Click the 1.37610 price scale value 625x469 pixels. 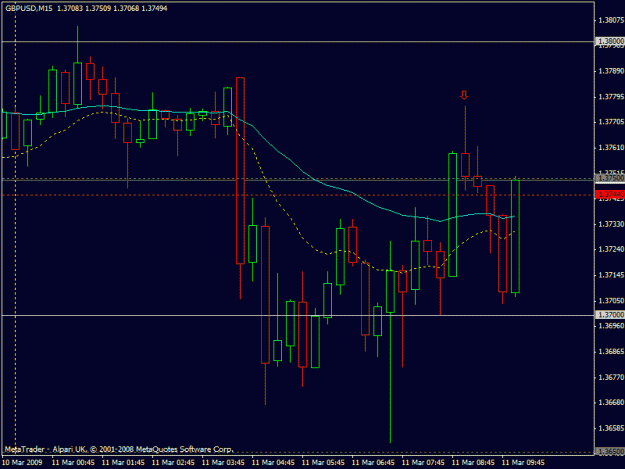(x=611, y=147)
